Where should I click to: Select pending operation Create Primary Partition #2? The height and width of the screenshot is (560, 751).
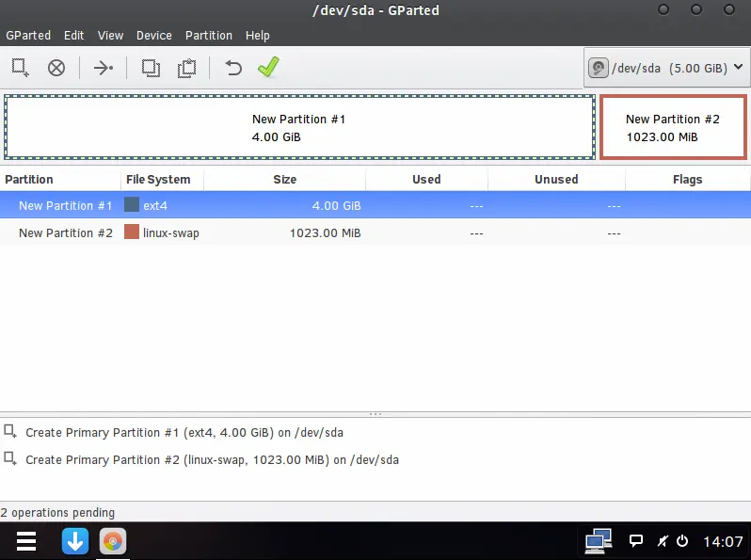coord(212,460)
